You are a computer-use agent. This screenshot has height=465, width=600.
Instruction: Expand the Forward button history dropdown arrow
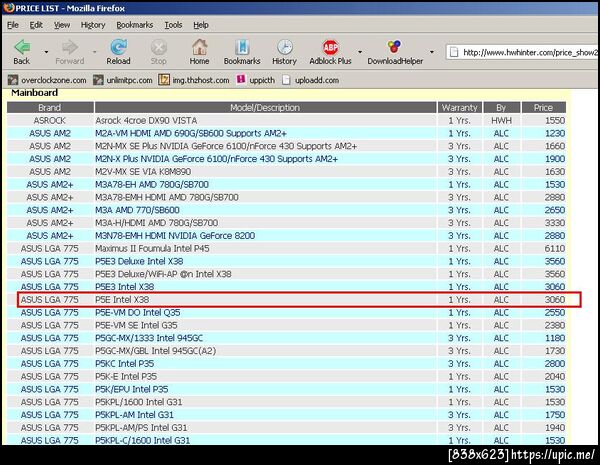pyautogui.click(x=94, y=52)
